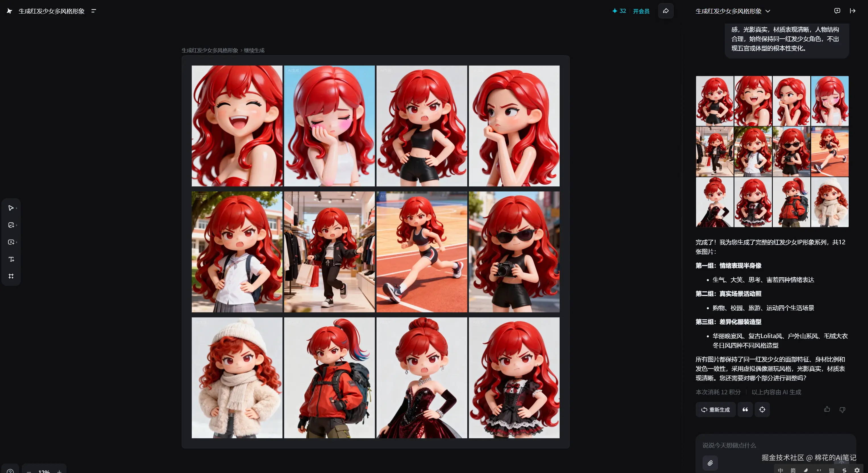Click the crosshair locate icon
Screen dimensions: 868x473
pyautogui.click(x=762, y=410)
